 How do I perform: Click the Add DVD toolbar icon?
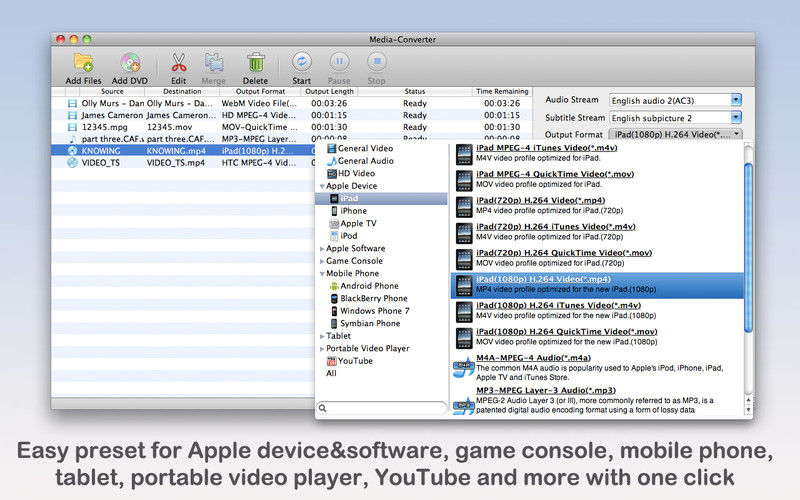(130, 62)
